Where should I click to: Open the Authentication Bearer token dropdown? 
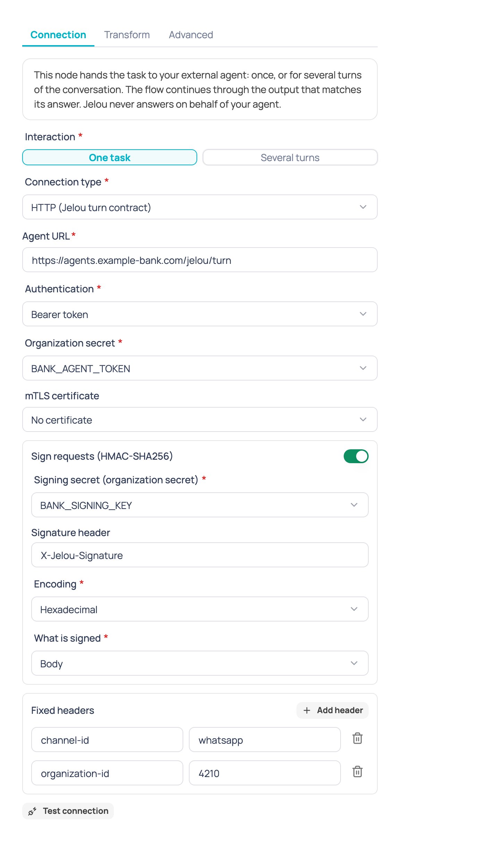coord(200,314)
